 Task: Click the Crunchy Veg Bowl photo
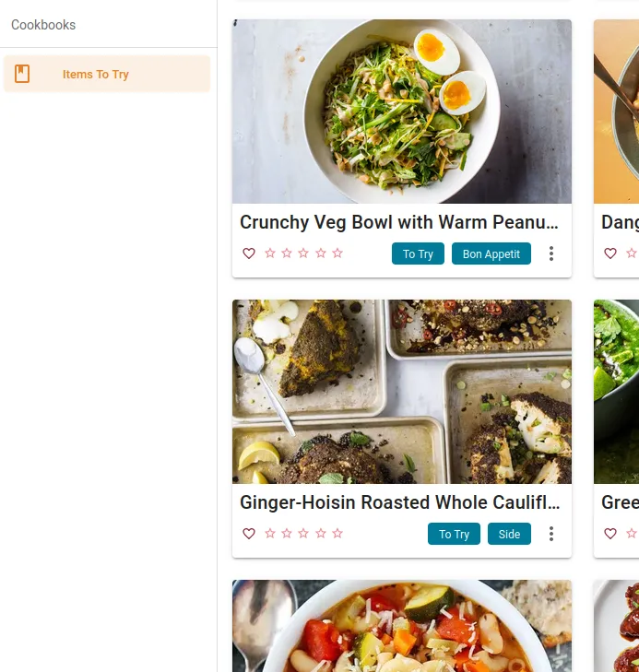pyautogui.click(x=402, y=112)
